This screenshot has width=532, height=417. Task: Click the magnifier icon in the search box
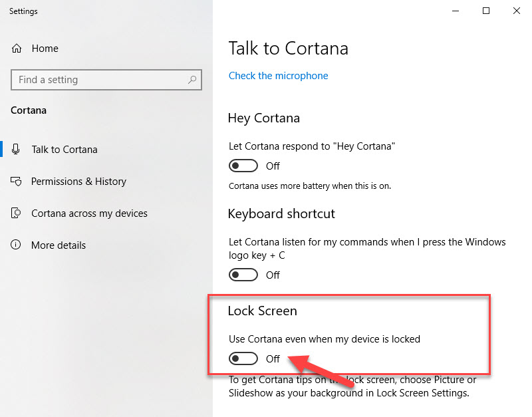click(192, 80)
